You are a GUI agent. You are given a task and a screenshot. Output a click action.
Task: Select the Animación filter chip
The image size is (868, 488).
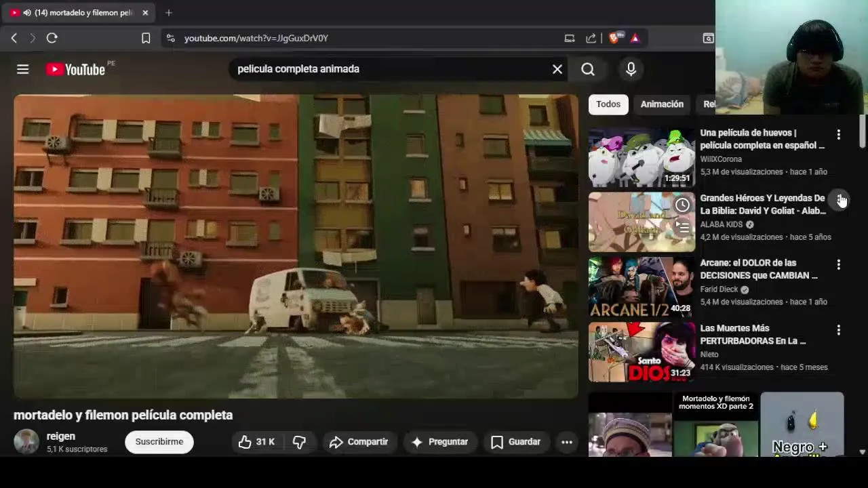click(662, 104)
